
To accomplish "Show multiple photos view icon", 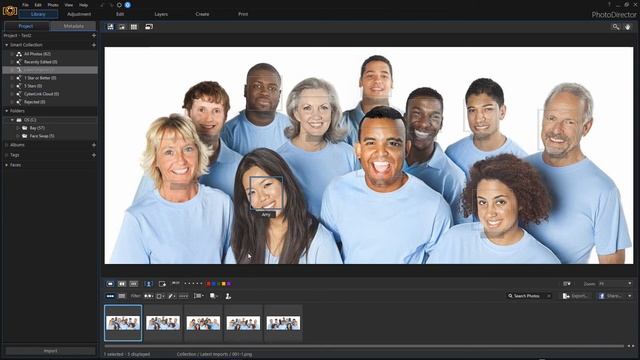I will (x=133, y=284).
